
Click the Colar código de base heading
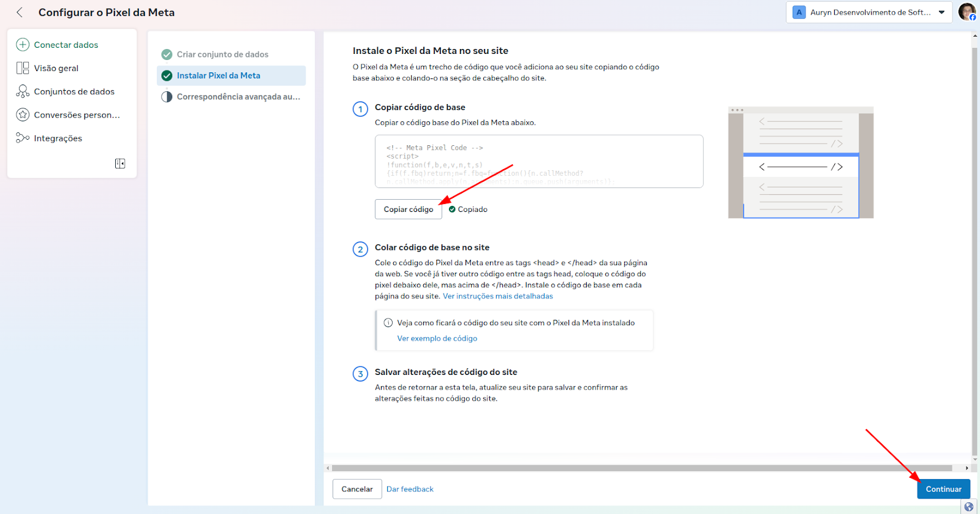(432, 248)
